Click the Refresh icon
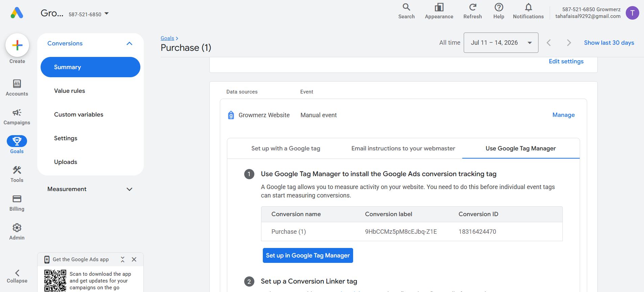 coord(473,7)
